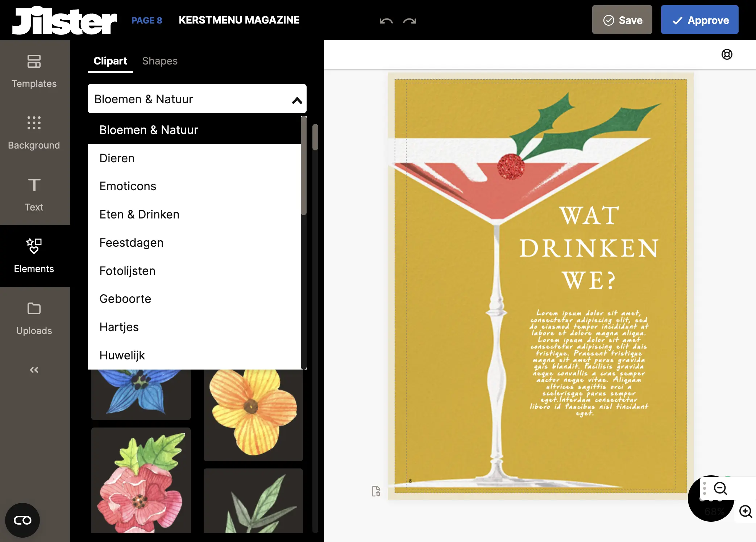Open the Background panel
Image resolution: width=756 pixels, height=542 pixels.
click(34, 133)
